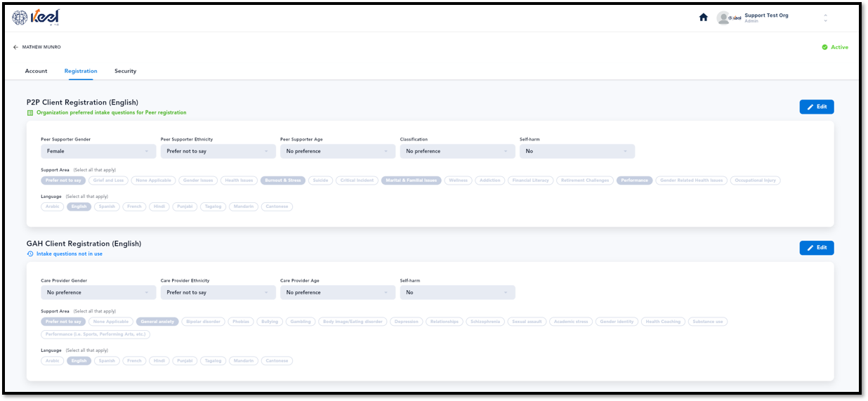The width and height of the screenshot is (868, 401).
Task: Toggle the Burnout & Stress support area chip
Action: tap(283, 180)
